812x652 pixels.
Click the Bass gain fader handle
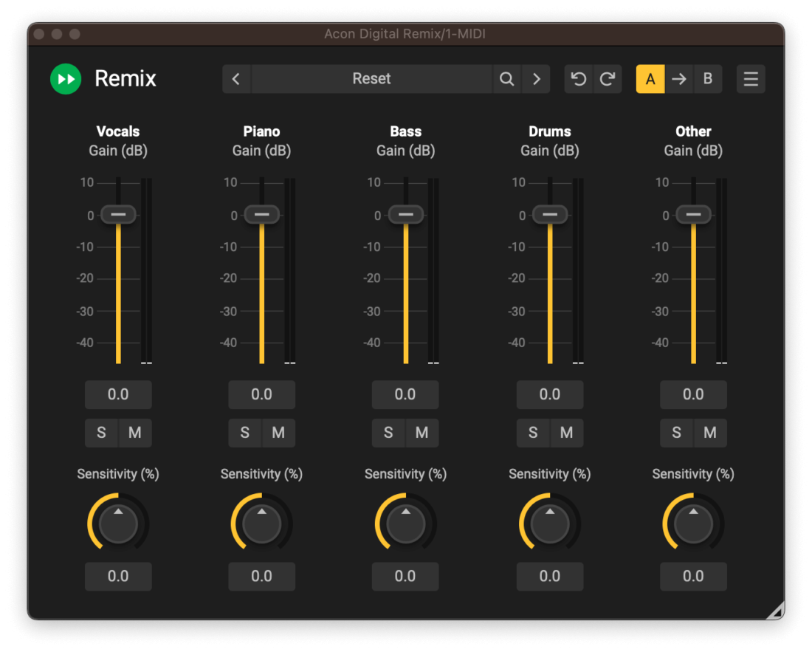click(x=405, y=214)
